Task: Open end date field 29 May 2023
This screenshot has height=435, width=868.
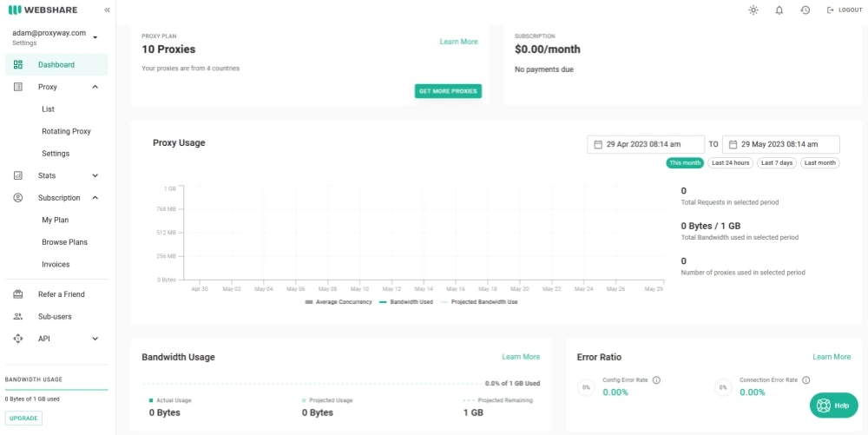Action: 781,144
